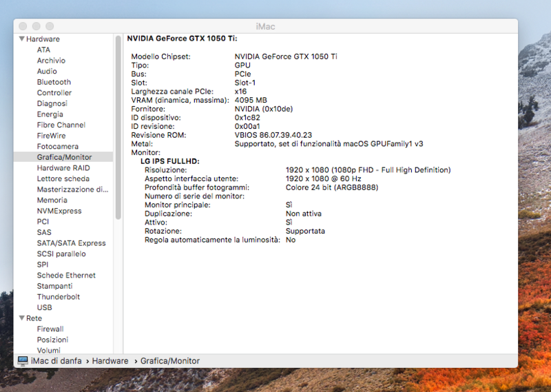
Task: Select SATA/SATA Express item
Action: pos(71,243)
